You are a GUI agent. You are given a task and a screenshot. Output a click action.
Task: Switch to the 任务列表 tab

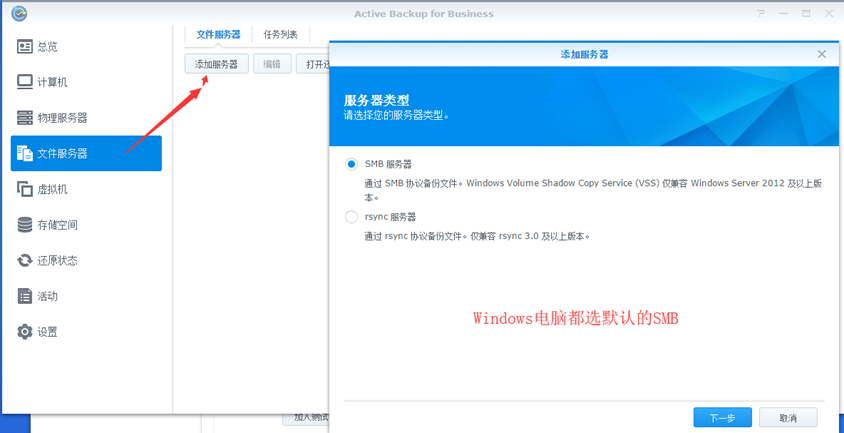pos(281,34)
